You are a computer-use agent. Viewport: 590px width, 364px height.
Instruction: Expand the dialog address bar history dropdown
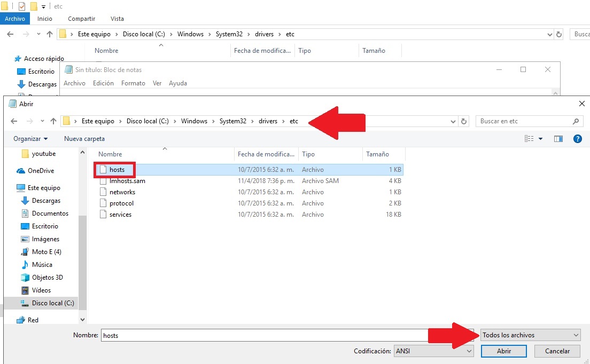[x=453, y=121]
